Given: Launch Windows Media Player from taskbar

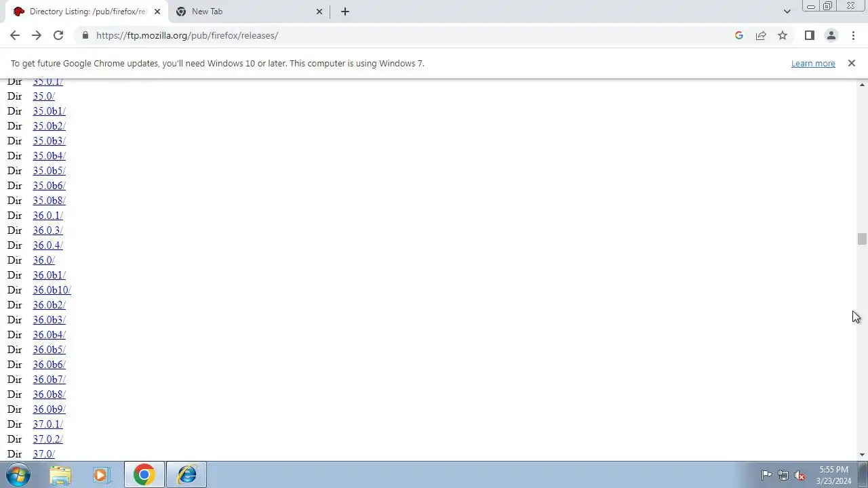Looking at the screenshot, I should point(102,474).
